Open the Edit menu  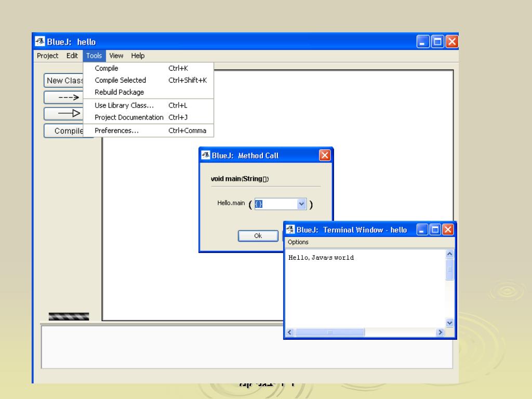tap(72, 56)
